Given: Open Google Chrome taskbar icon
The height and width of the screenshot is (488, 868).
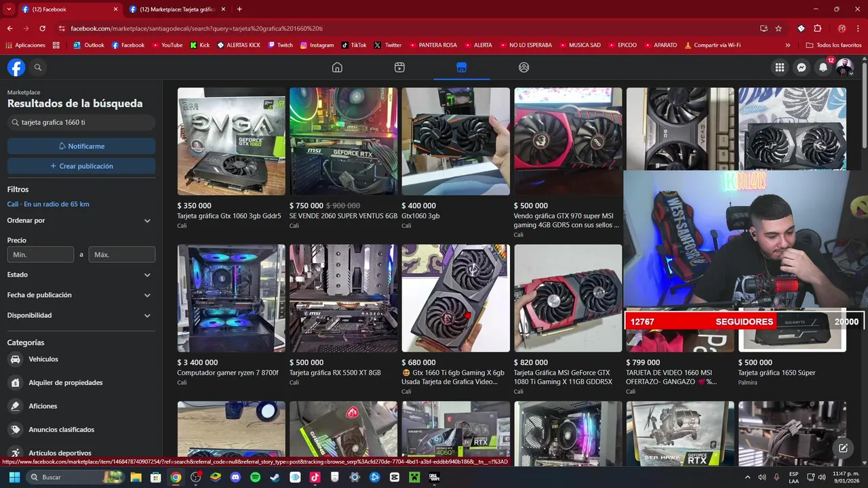Looking at the screenshot, I should click(176, 477).
